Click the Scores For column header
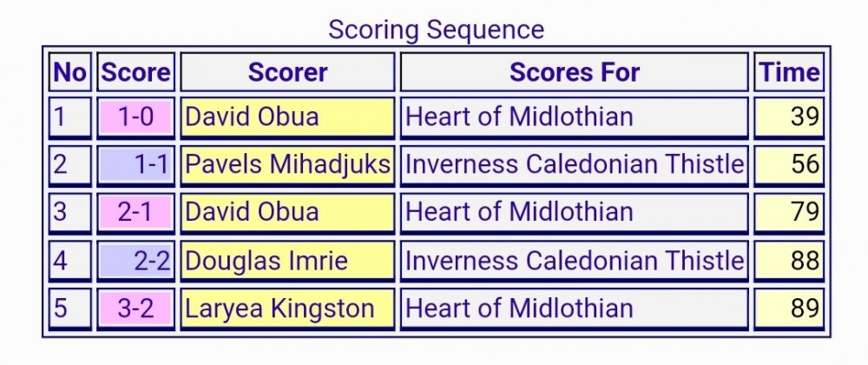Screen dimensions: 868x365 coord(574,72)
